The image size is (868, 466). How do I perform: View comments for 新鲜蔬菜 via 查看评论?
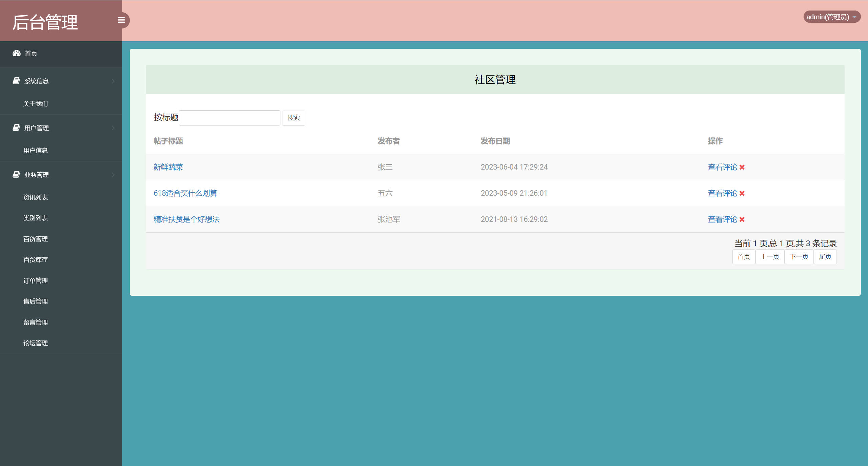(x=722, y=167)
